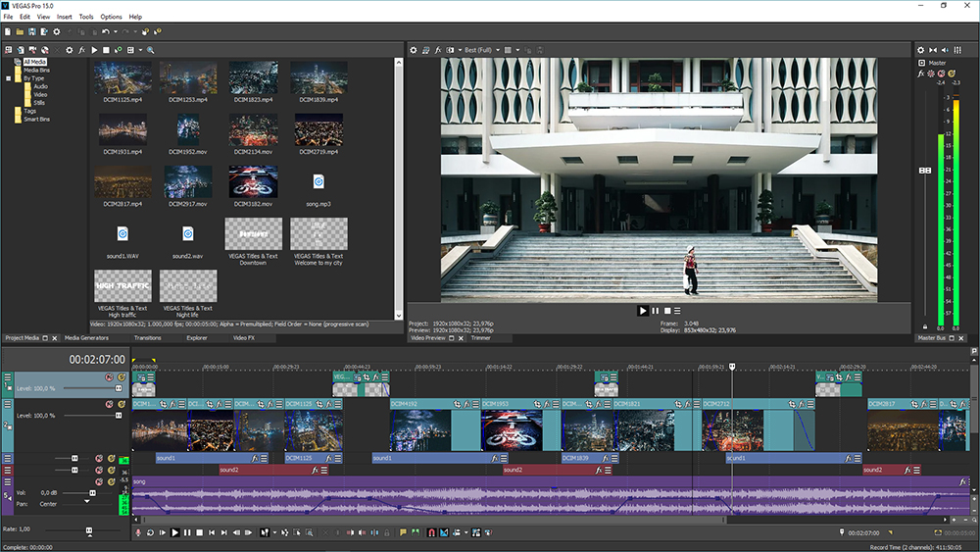The height and width of the screenshot is (552, 980).
Task: Go to start of timeline
Action: (212, 532)
